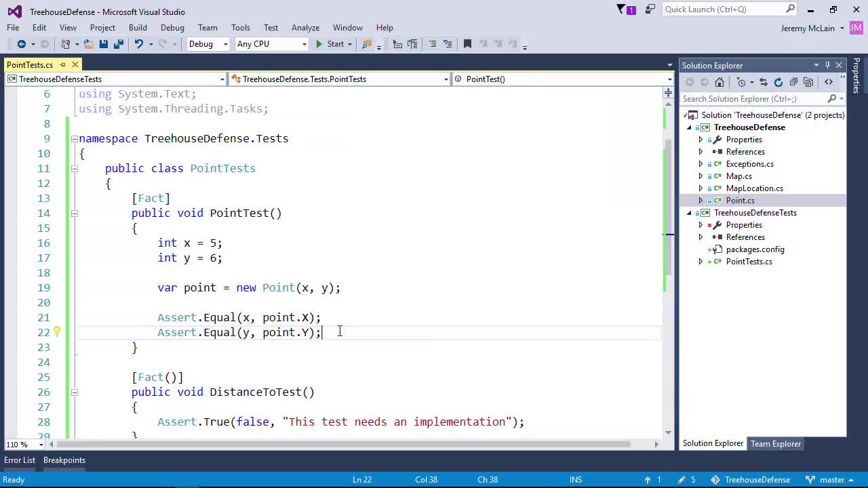Click the Error List button at bottom
Image resolution: width=868 pixels, height=488 pixels.
(19, 460)
